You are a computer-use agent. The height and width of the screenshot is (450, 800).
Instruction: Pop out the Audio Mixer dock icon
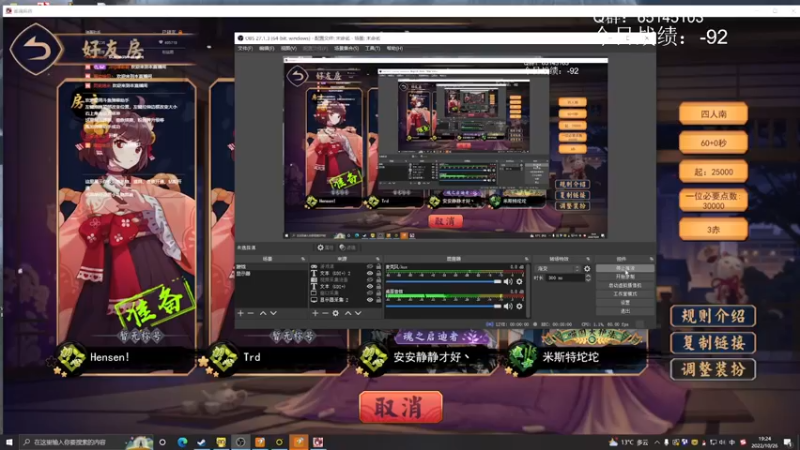[x=527, y=259]
